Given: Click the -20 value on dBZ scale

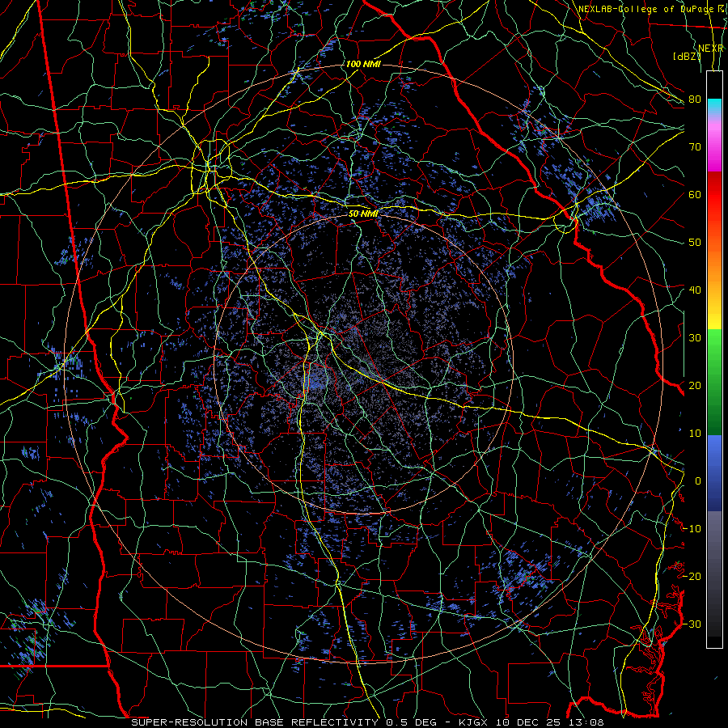Looking at the screenshot, I should click(692, 576).
